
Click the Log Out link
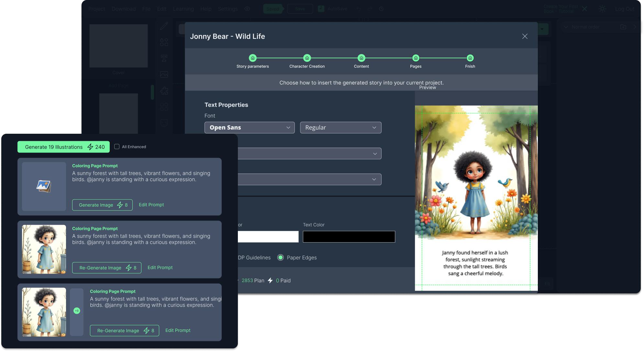click(625, 9)
